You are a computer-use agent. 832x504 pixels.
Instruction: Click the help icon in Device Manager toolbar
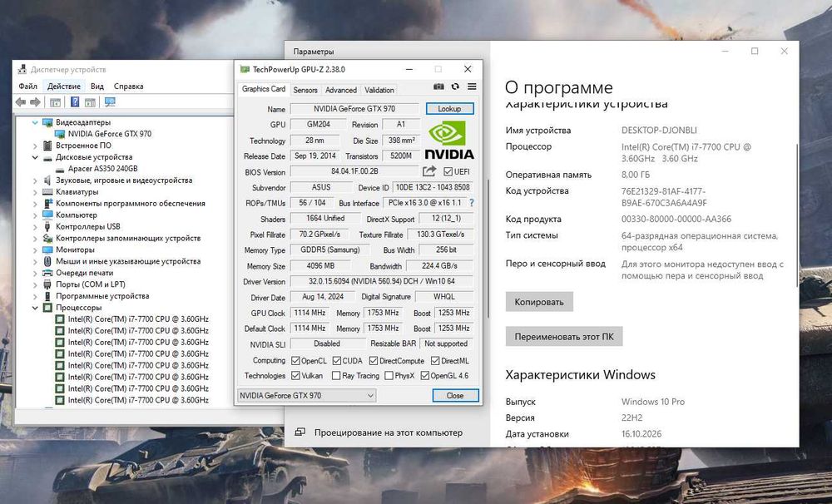point(75,101)
